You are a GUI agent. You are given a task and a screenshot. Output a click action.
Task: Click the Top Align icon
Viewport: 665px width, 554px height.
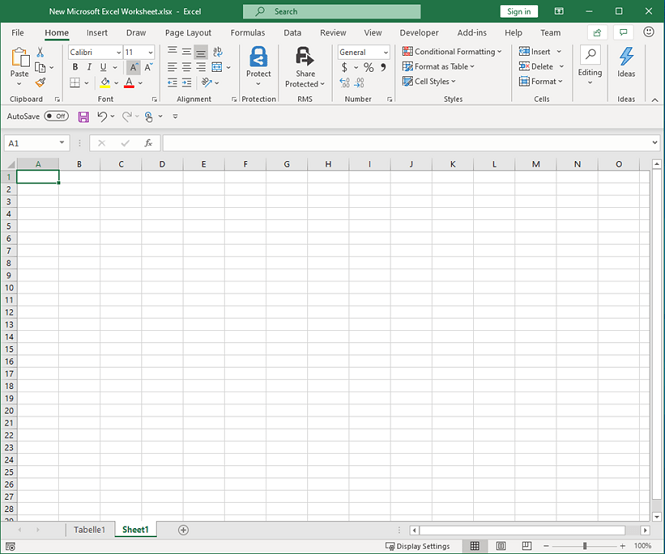pos(172,52)
